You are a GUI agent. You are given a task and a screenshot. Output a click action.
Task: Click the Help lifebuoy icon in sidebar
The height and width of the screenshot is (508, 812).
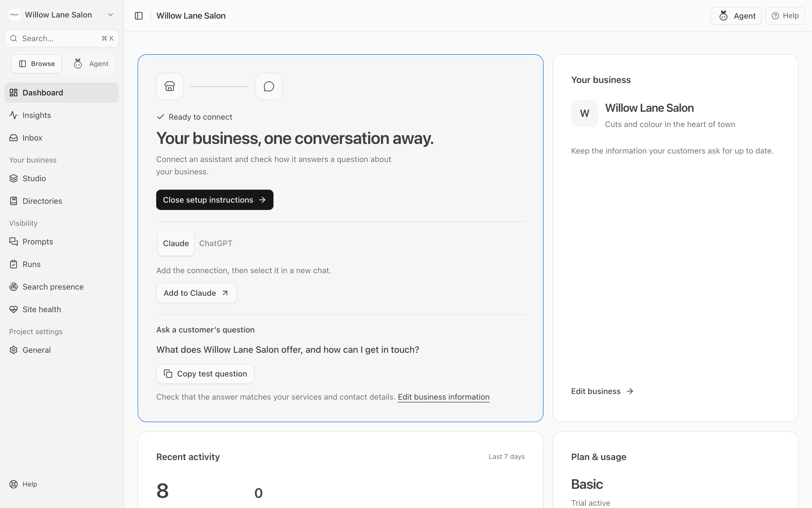tap(14, 484)
